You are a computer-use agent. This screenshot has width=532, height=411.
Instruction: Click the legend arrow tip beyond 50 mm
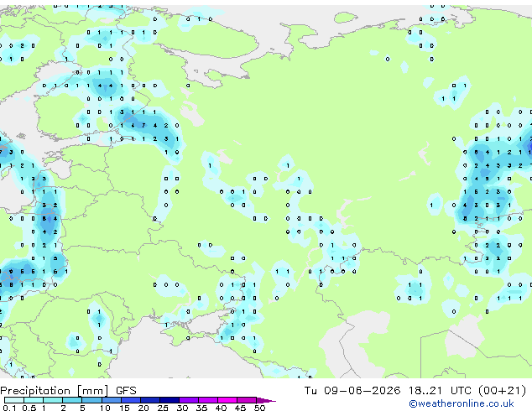click(x=266, y=400)
